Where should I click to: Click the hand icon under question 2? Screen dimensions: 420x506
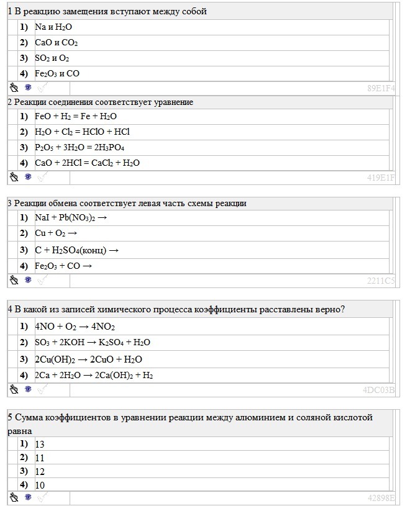pos(14,177)
